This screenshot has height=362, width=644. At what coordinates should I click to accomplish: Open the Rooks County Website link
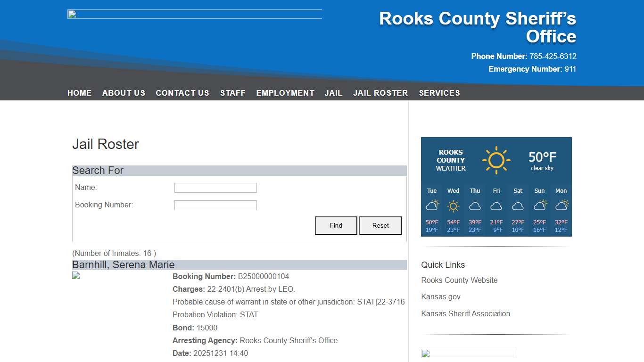point(459,280)
